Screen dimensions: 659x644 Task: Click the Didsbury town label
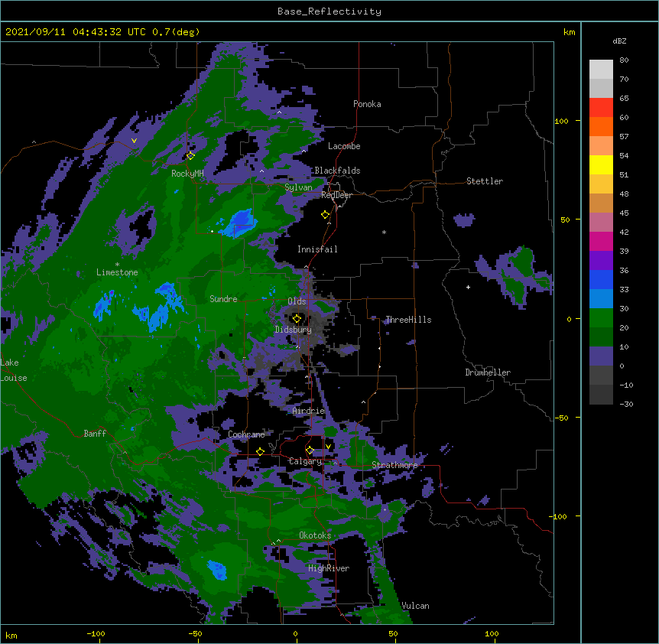click(294, 330)
